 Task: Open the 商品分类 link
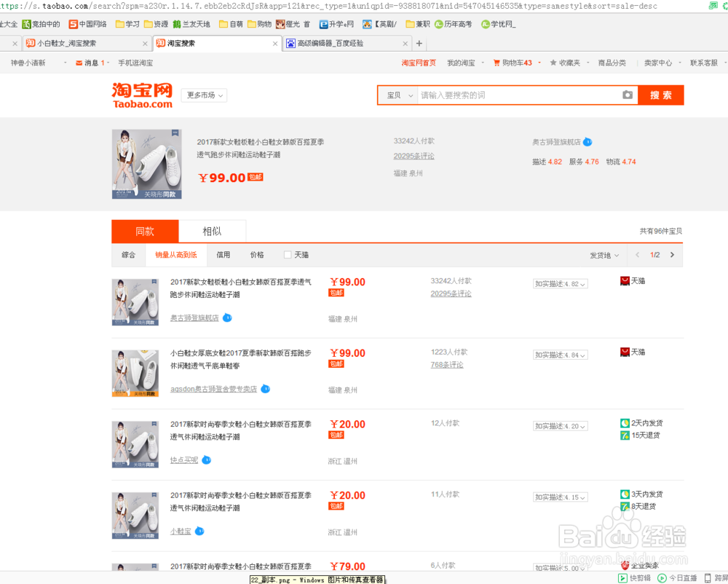(x=612, y=63)
